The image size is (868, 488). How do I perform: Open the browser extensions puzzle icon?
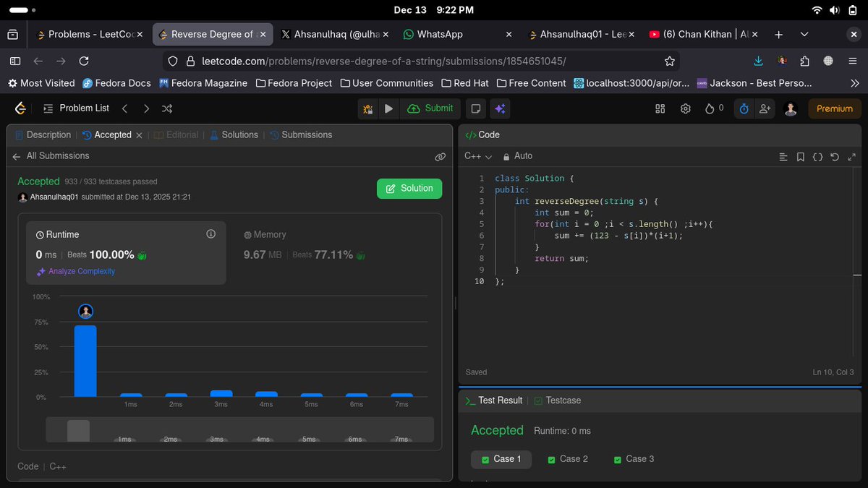pos(805,61)
